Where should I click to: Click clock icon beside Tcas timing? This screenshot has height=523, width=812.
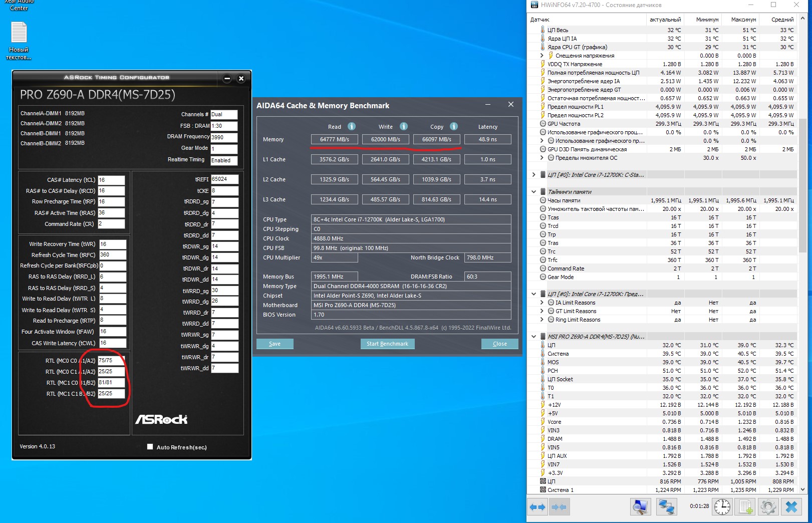click(x=543, y=217)
